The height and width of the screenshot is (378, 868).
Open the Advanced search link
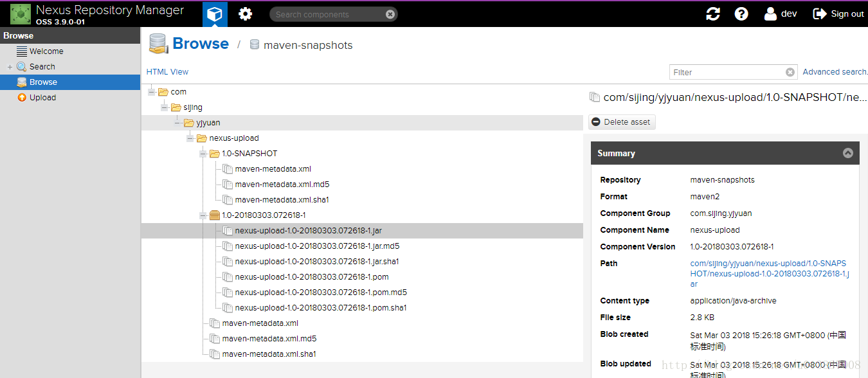[833, 71]
